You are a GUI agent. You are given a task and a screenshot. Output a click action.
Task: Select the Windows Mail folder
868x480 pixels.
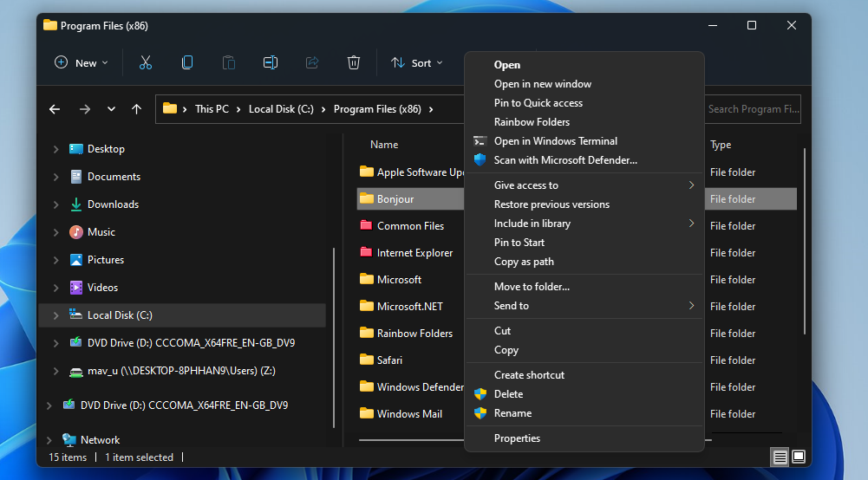coord(410,414)
